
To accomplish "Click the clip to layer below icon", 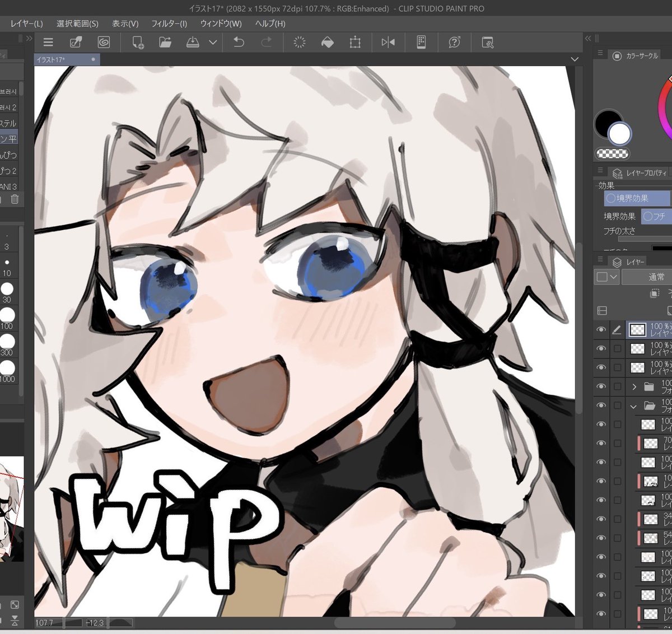I will point(654,293).
